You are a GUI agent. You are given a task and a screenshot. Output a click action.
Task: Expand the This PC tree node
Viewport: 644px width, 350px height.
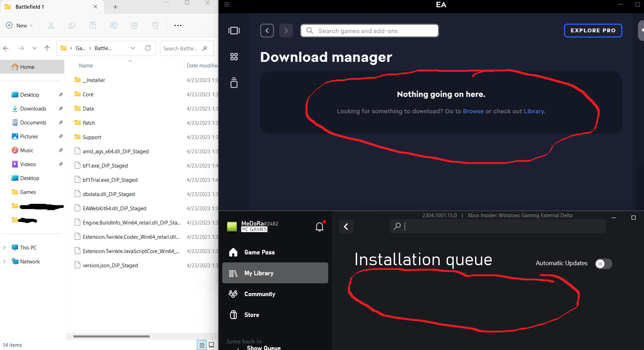point(4,247)
